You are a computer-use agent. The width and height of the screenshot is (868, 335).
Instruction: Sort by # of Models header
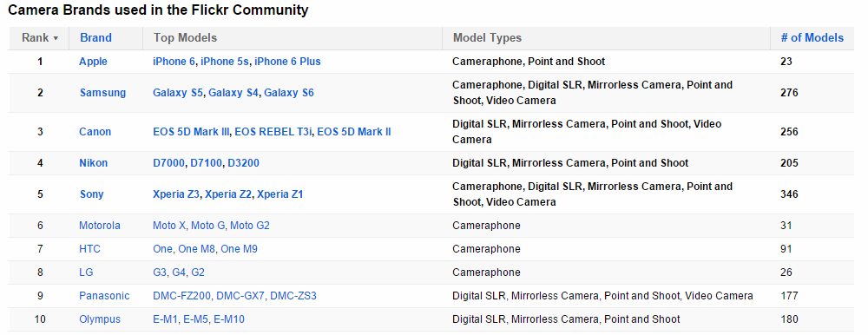(812, 37)
